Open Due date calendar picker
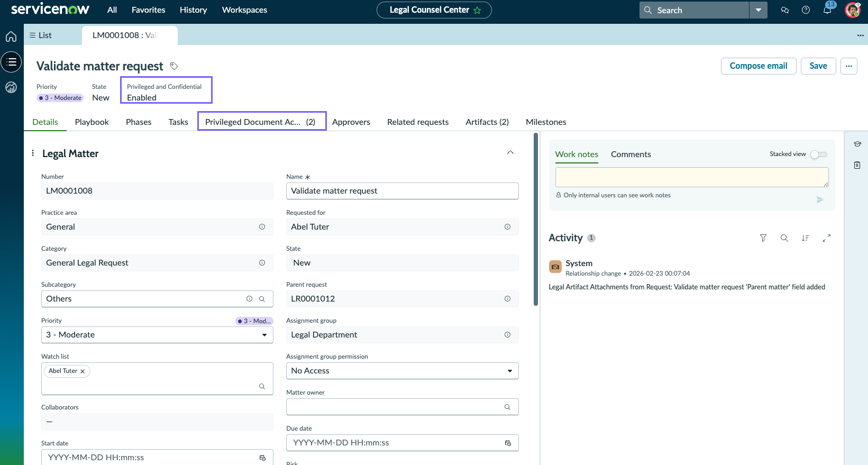This screenshot has height=465, width=868. 508,443
